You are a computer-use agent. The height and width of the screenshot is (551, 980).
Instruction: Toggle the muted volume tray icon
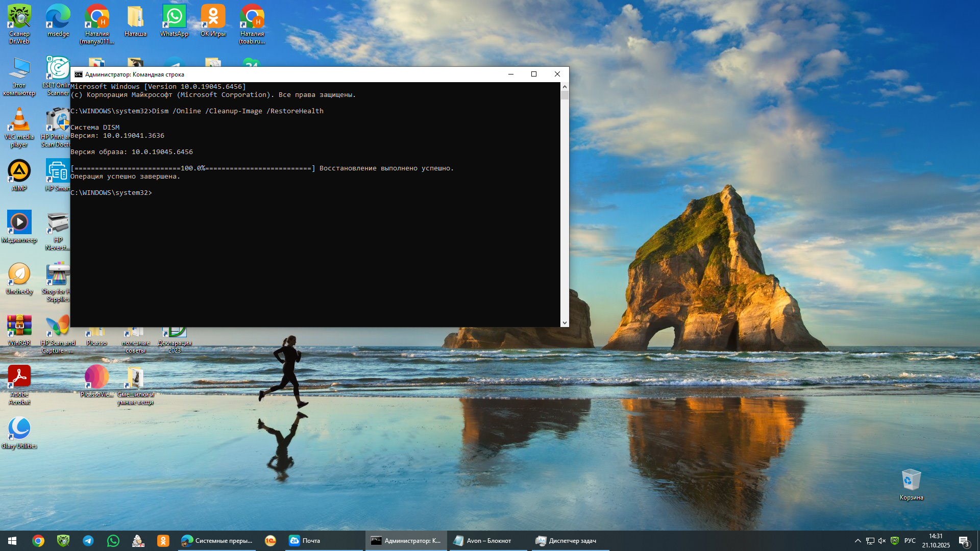[x=882, y=541]
